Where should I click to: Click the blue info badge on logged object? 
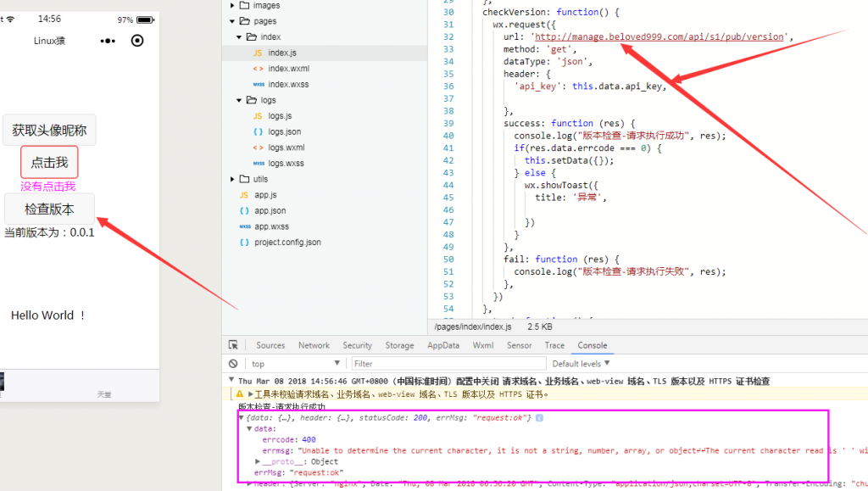539,418
